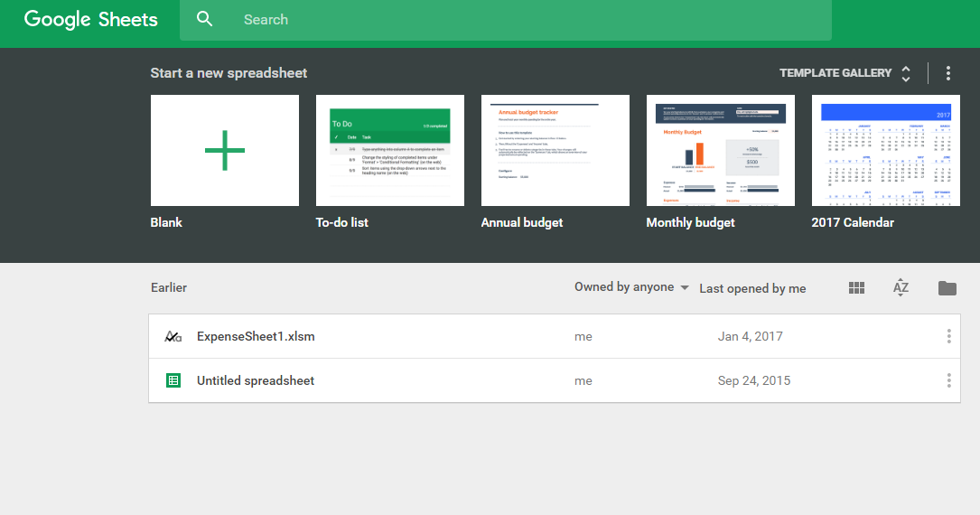The height and width of the screenshot is (515, 980).
Task: Click the Monthly budget label
Action: tap(691, 223)
